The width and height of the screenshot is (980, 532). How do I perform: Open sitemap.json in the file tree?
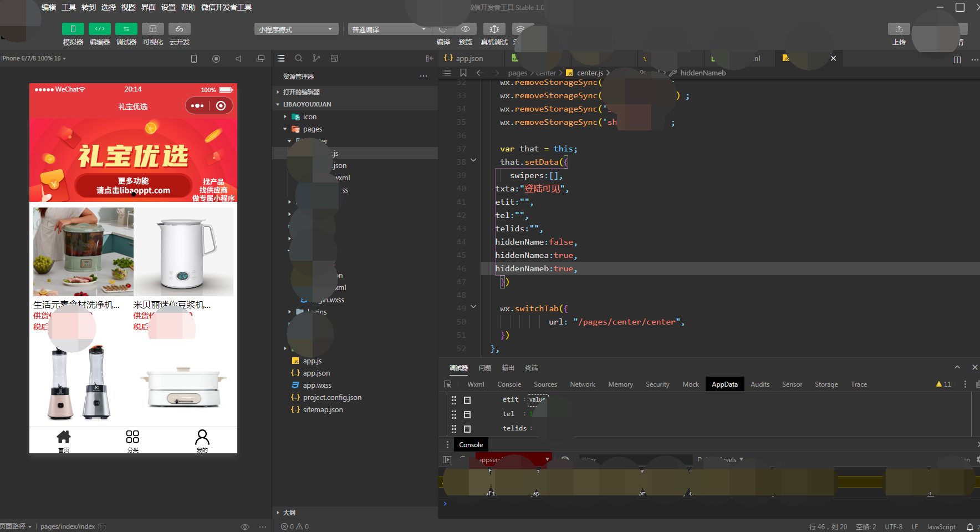tap(323, 409)
